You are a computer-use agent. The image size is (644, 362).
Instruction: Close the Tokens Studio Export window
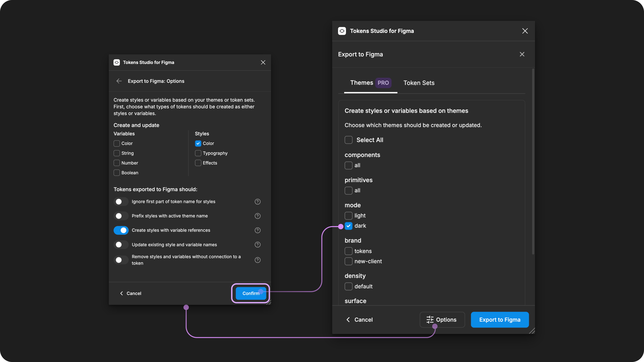(525, 31)
